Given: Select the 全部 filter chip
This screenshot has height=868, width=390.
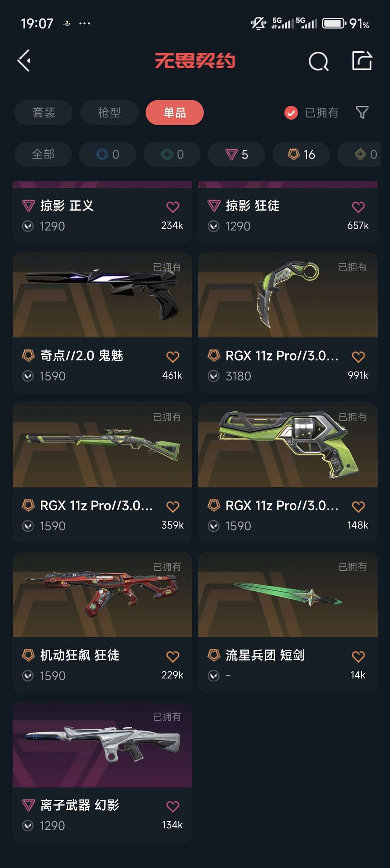Looking at the screenshot, I should pos(43,154).
